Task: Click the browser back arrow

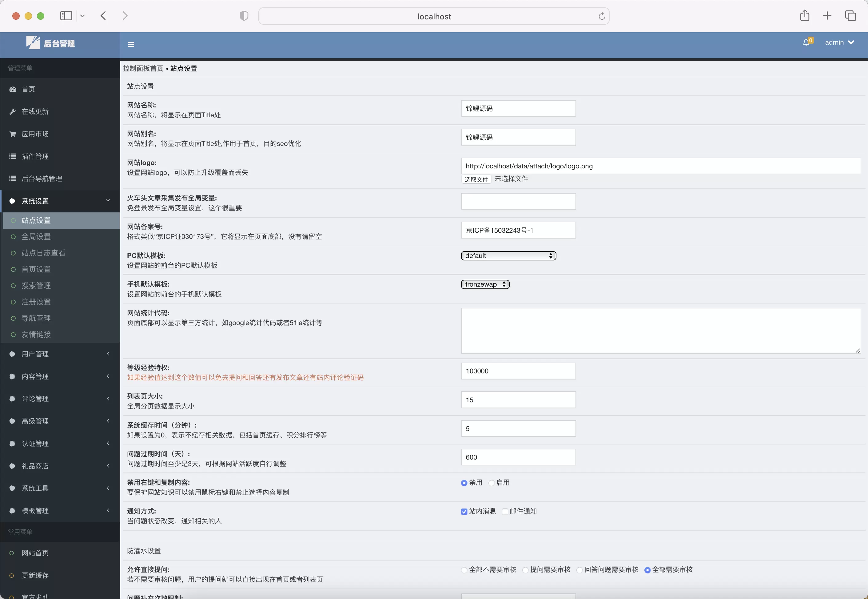Action: click(103, 16)
